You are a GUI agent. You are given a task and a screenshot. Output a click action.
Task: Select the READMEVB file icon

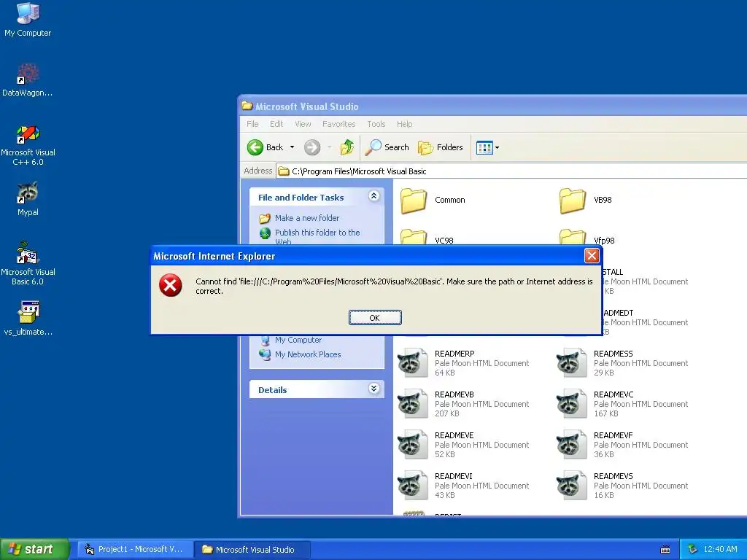point(413,404)
